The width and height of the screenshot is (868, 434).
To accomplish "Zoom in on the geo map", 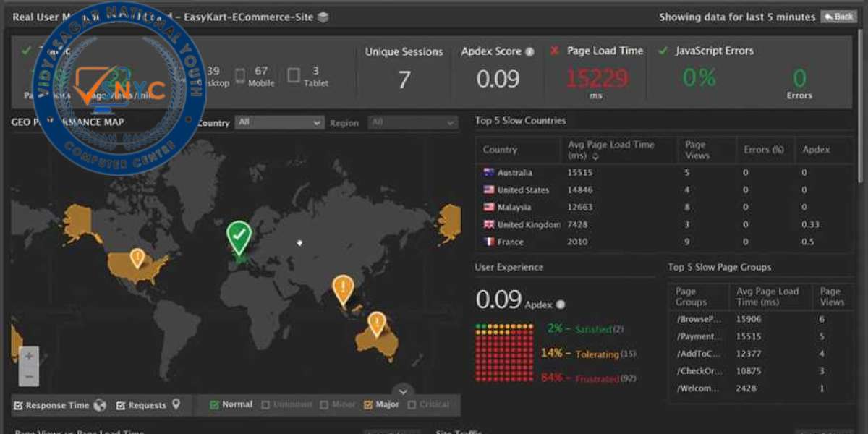I will [29, 356].
